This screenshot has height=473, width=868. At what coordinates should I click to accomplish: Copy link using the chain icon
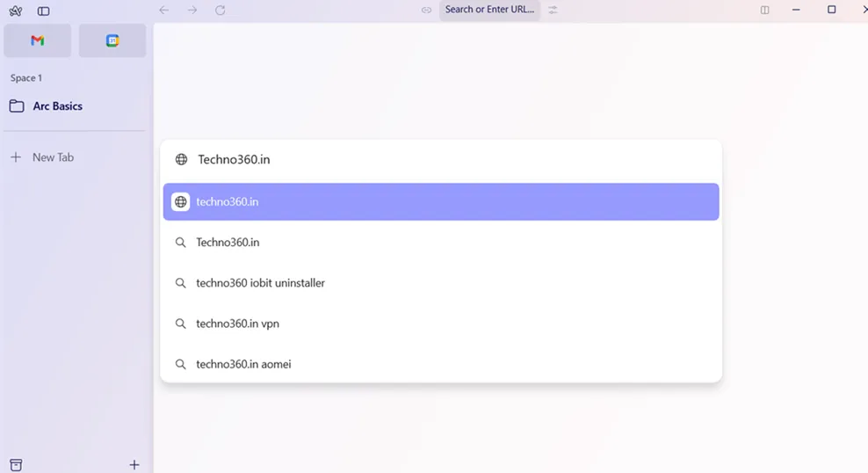point(427,10)
